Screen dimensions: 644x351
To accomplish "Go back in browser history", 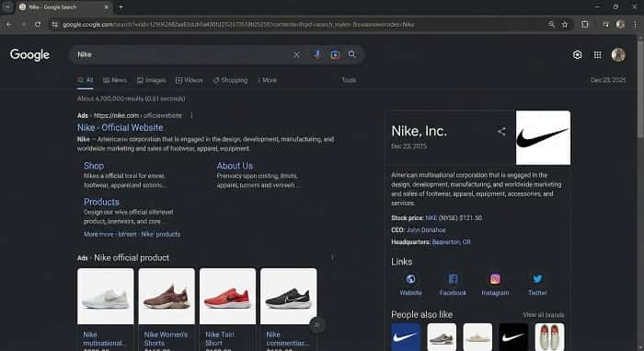I will coord(9,25).
